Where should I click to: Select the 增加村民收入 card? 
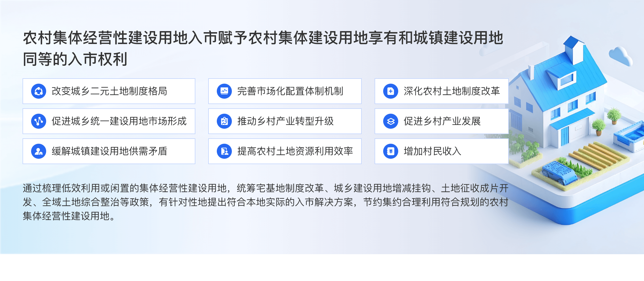(x=442, y=151)
